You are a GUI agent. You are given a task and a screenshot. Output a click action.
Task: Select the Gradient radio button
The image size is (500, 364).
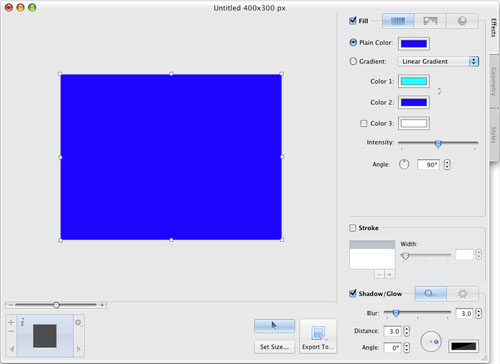click(353, 61)
